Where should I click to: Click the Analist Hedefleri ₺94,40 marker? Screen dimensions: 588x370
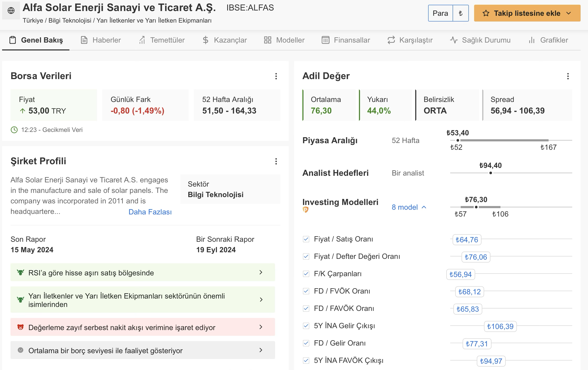[x=491, y=173]
